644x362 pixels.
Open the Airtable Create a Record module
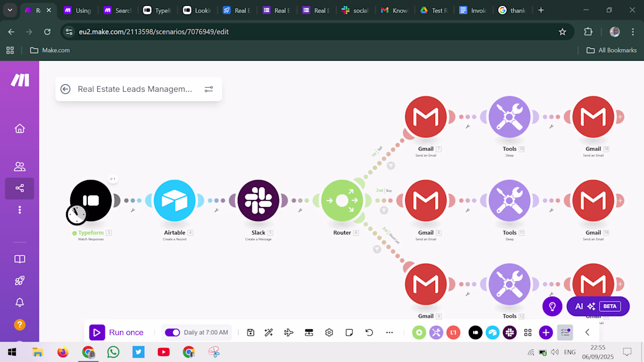click(174, 200)
